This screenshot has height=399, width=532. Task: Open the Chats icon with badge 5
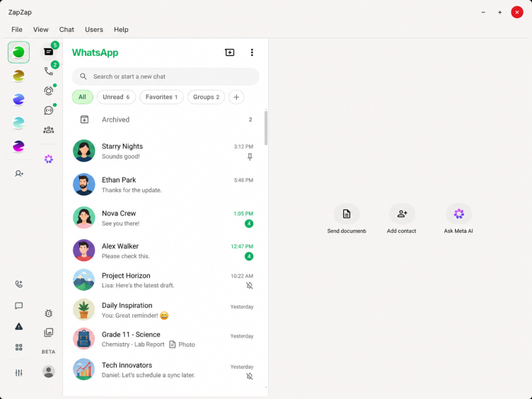49,52
